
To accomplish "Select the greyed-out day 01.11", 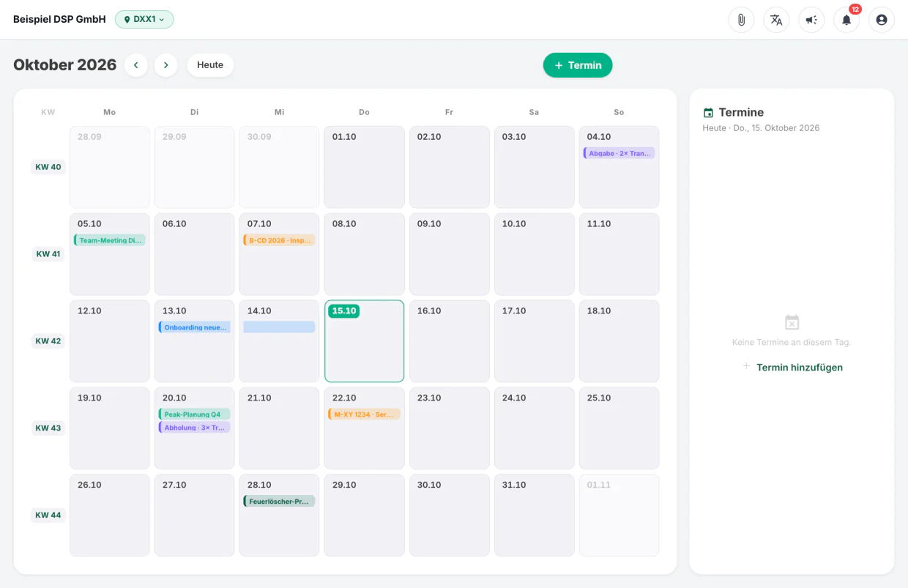I will coord(619,516).
